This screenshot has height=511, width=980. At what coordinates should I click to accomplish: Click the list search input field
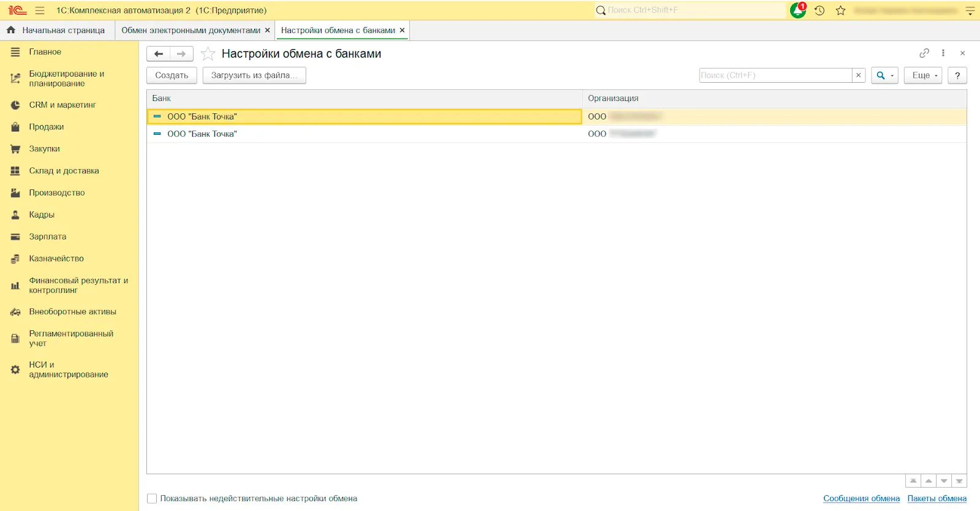click(775, 75)
